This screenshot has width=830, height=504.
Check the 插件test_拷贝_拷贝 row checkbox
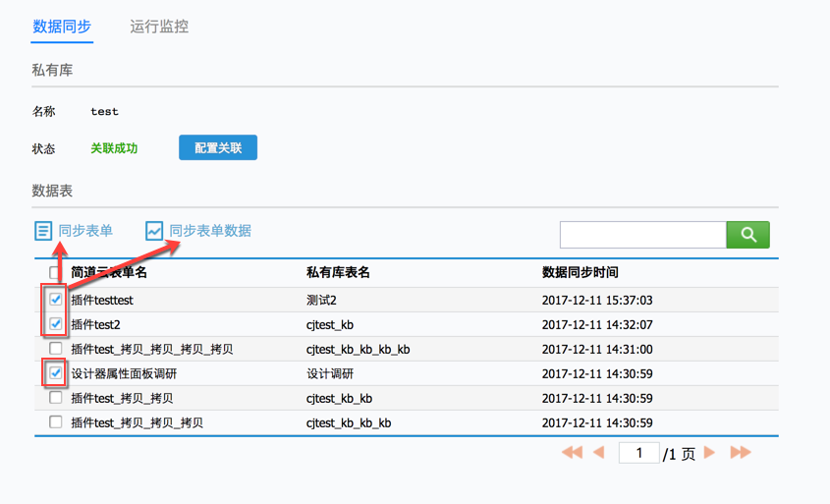(x=56, y=398)
